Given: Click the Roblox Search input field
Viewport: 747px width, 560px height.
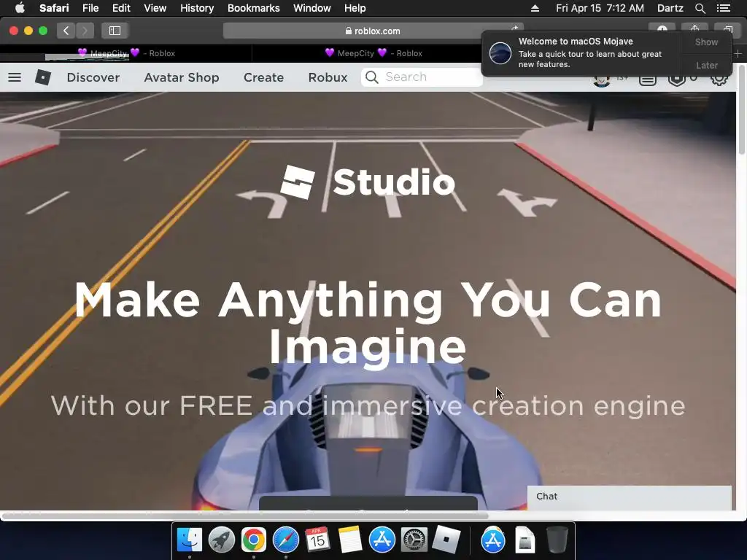Looking at the screenshot, I should (x=422, y=77).
